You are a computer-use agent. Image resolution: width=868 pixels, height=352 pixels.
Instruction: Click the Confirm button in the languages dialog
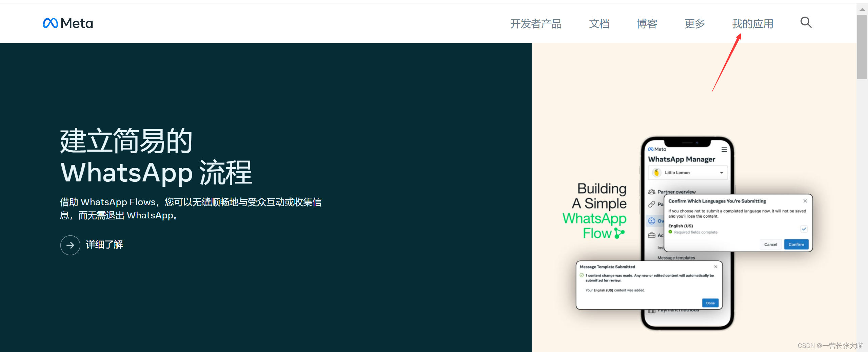coord(796,244)
